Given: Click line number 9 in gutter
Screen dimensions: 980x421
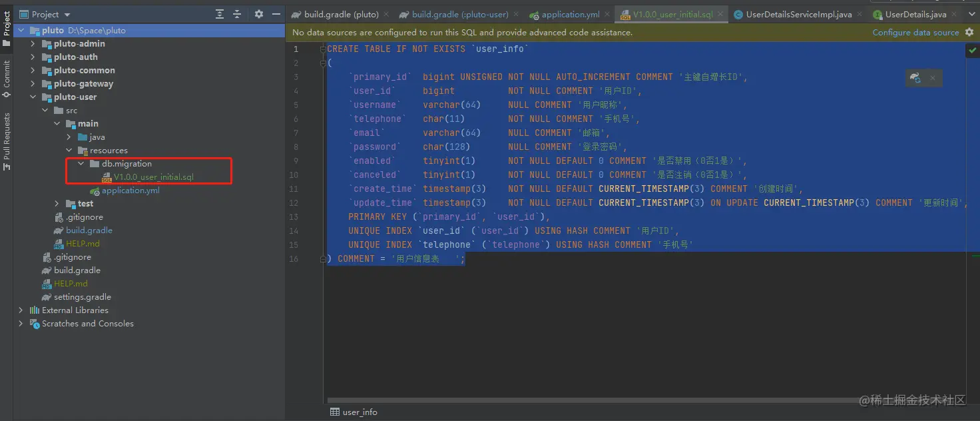Looking at the screenshot, I should point(296,161).
